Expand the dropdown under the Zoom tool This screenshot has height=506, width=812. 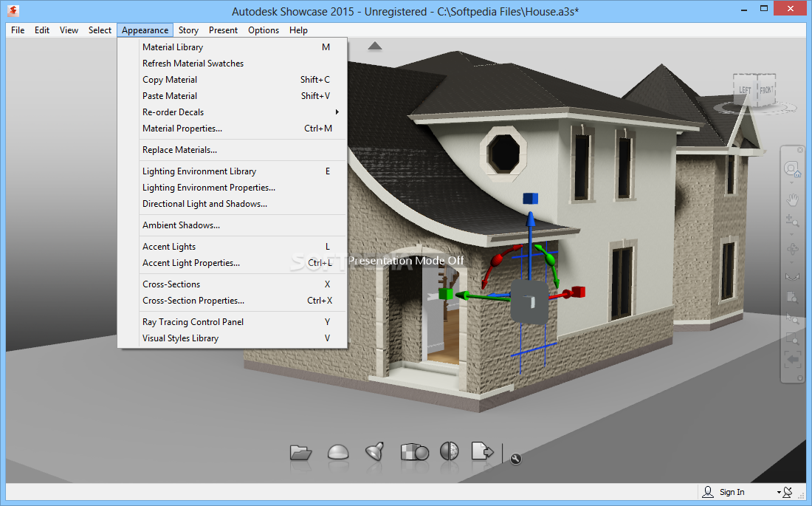point(792,234)
